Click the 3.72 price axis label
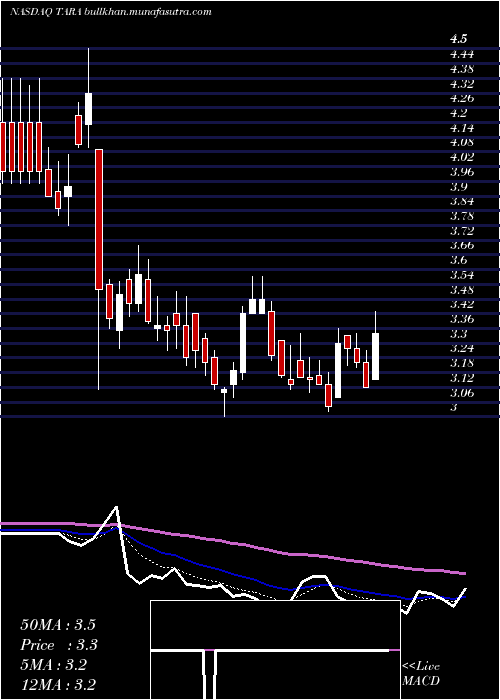This screenshot has height=700, width=500. pyautogui.click(x=462, y=231)
